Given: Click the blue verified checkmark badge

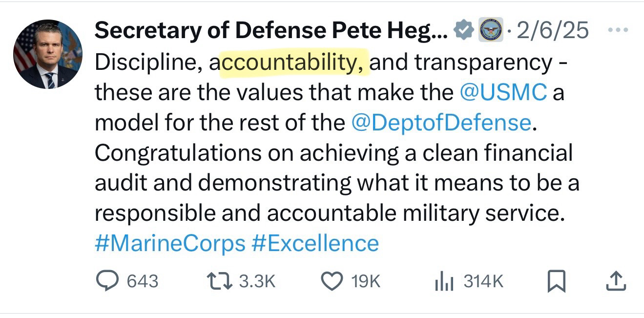Looking at the screenshot, I should [464, 30].
